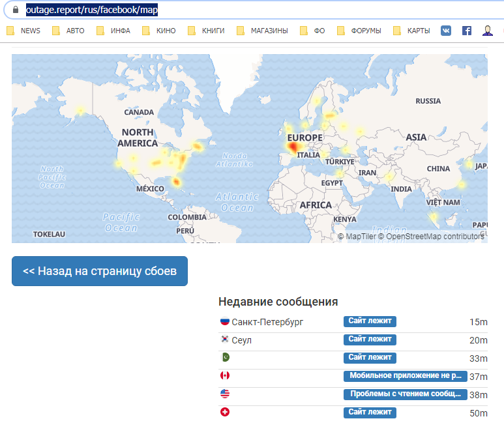Click «Сайт лежит» badge in Сеул row
The width and height of the screenshot is (504, 436).
pyautogui.click(x=370, y=340)
